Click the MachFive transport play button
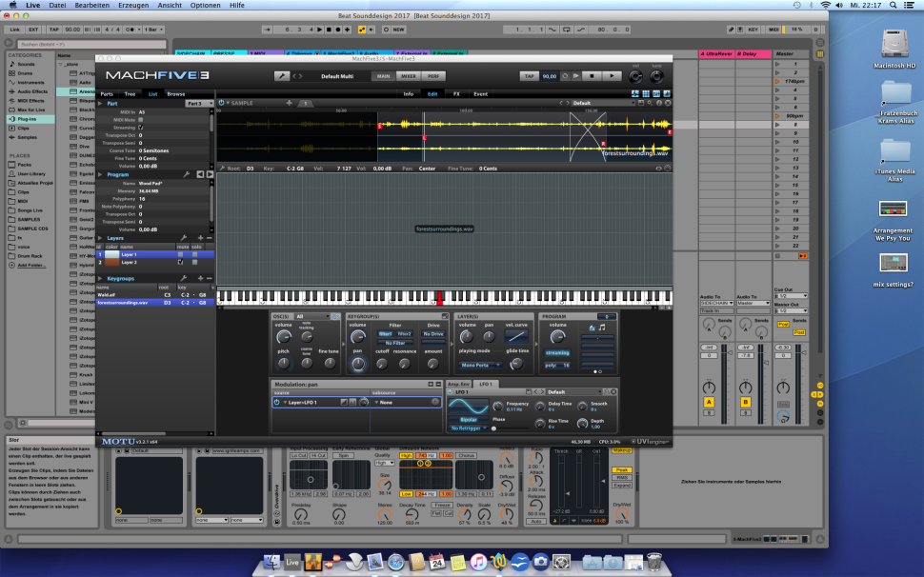 point(613,76)
